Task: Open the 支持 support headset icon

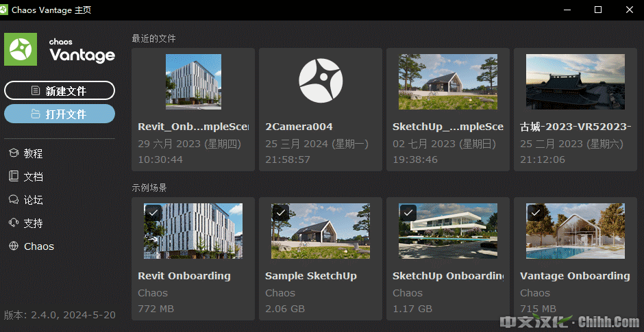Action: click(x=13, y=223)
